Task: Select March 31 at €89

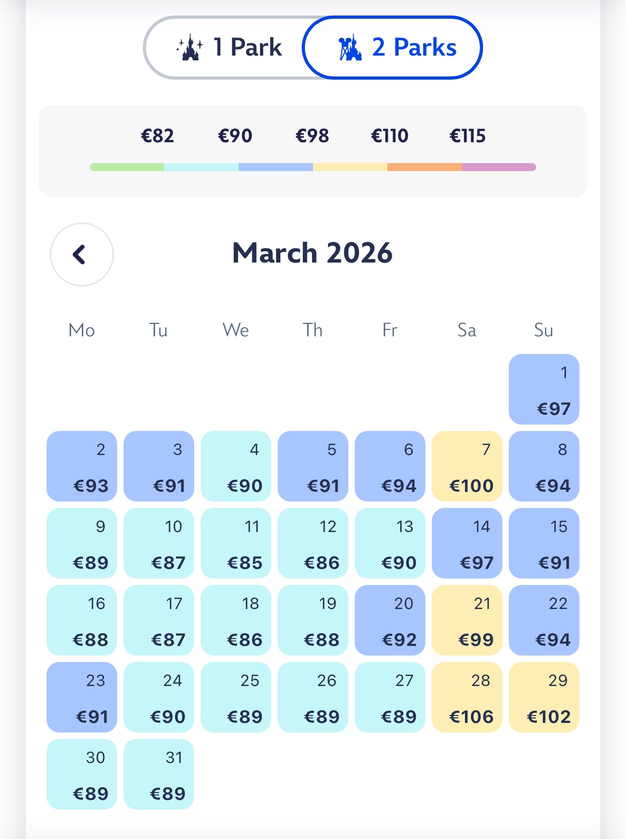Action: point(158,774)
